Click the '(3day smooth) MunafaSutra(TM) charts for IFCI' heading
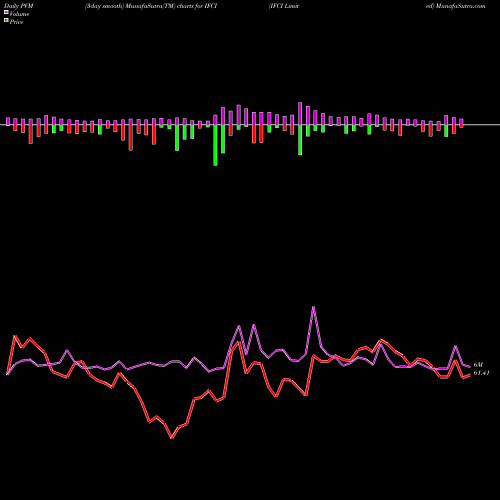The height and width of the screenshot is (500, 500). [x=151, y=6]
